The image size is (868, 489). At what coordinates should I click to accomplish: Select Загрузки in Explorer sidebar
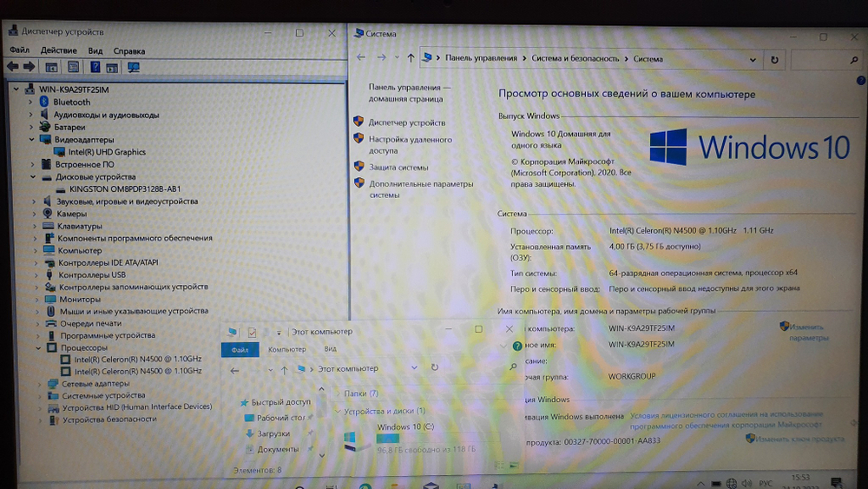click(x=273, y=433)
